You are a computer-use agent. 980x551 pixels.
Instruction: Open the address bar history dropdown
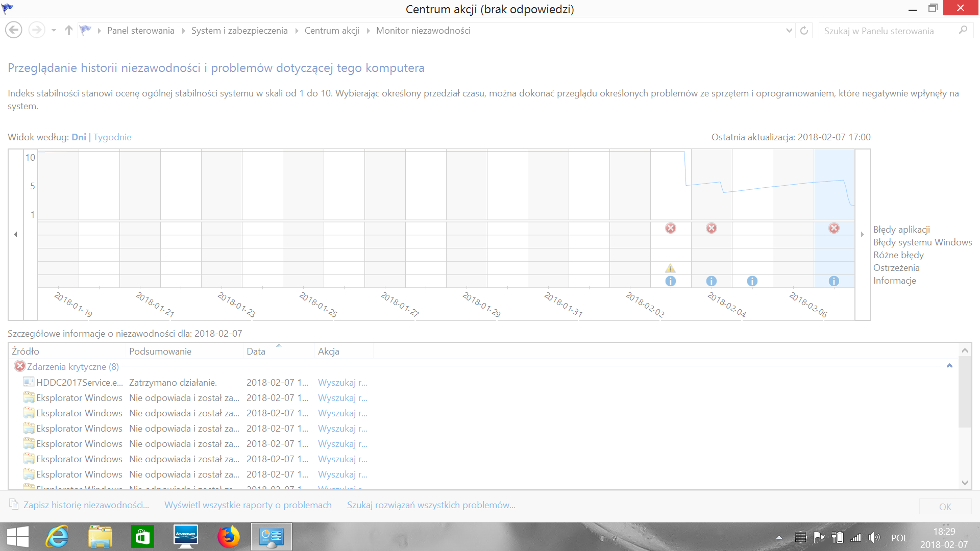pyautogui.click(x=789, y=31)
